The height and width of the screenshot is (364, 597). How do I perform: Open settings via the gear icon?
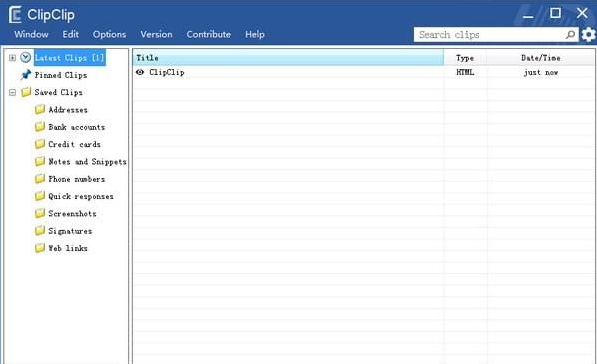tap(589, 35)
